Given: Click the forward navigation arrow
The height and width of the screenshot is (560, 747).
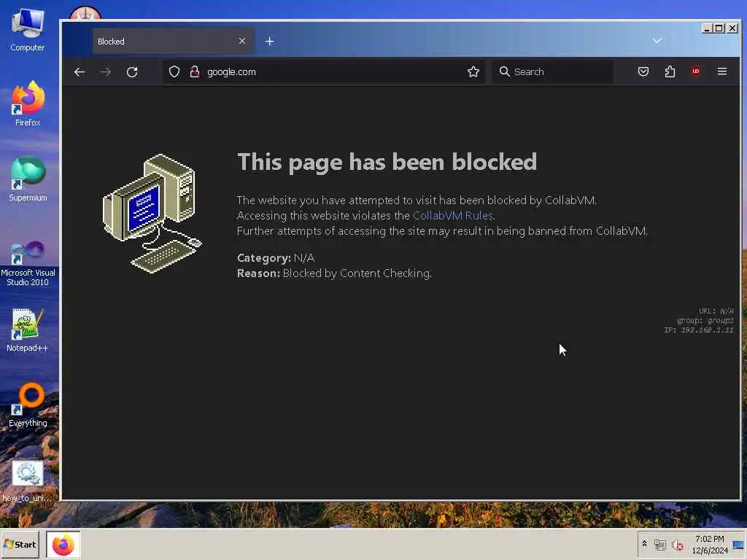Looking at the screenshot, I should 106,72.
